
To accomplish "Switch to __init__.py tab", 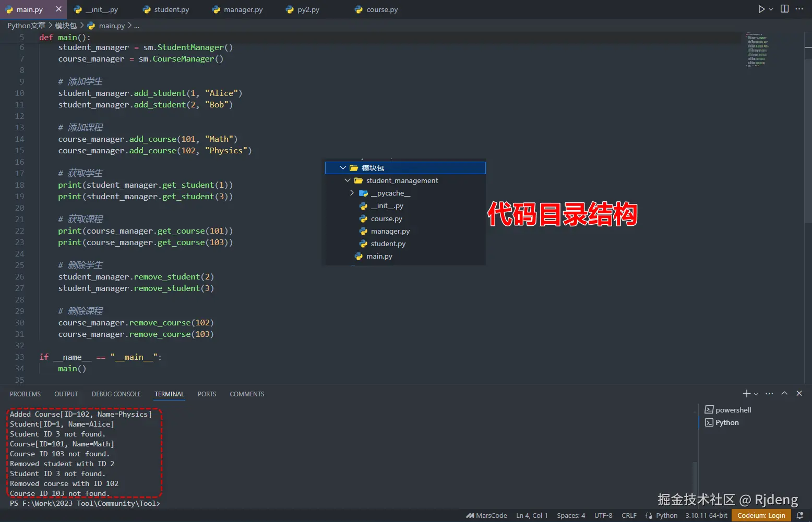I will pos(96,9).
